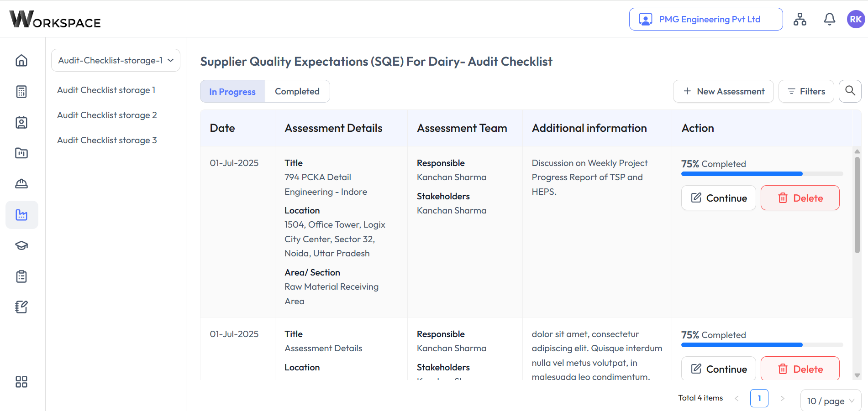The width and height of the screenshot is (868, 411).
Task: Continue the 794 PCKA Detail assessment
Action: tap(718, 198)
